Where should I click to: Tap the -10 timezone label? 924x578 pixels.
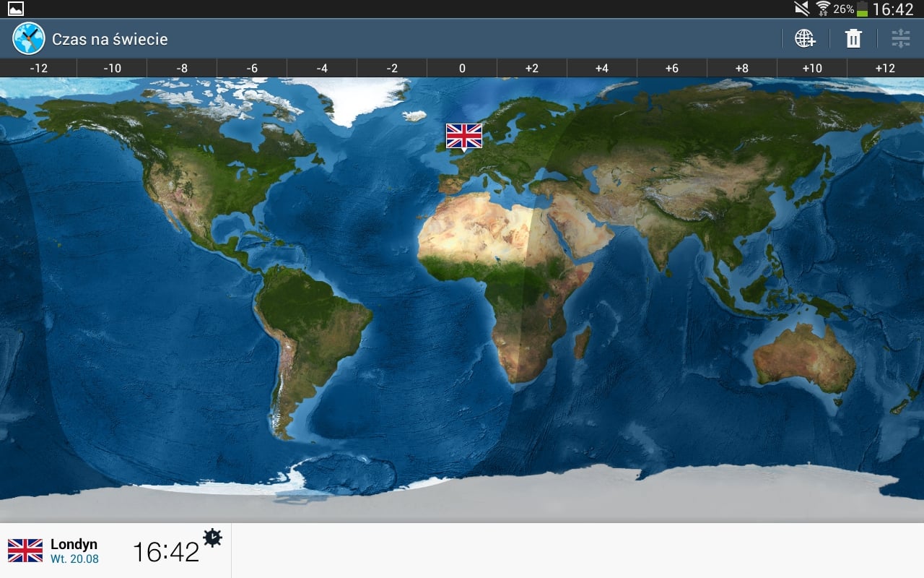click(x=112, y=68)
